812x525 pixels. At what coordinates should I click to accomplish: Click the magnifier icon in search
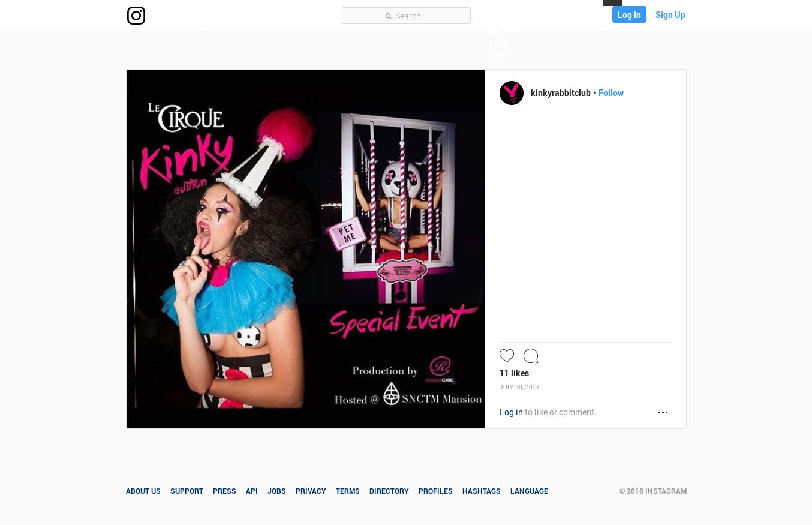[389, 16]
